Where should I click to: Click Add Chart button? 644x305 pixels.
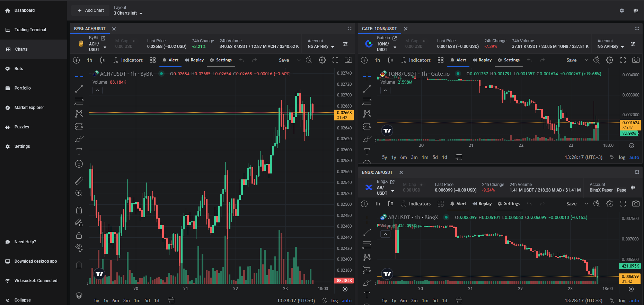click(90, 10)
